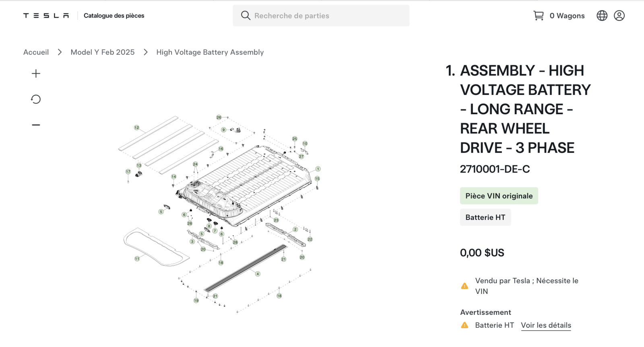The width and height of the screenshot is (644, 347).
Task: Select diagram callout number 9
Action: coord(223,130)
